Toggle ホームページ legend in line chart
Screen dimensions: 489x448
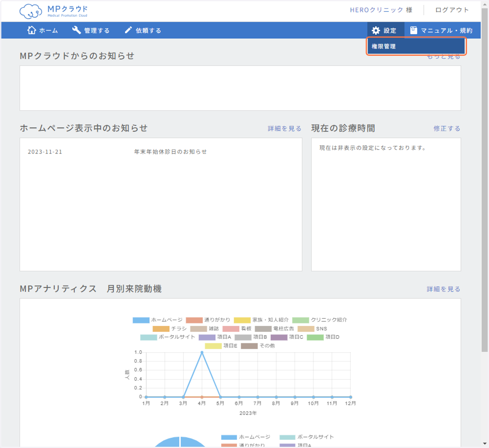158,320
